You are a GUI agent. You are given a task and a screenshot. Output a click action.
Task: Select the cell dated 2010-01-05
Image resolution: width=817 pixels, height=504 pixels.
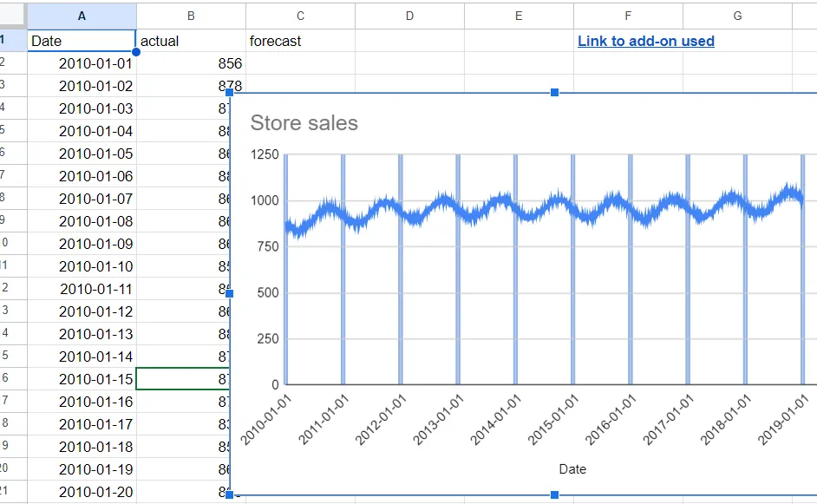(x=82, y=154)
